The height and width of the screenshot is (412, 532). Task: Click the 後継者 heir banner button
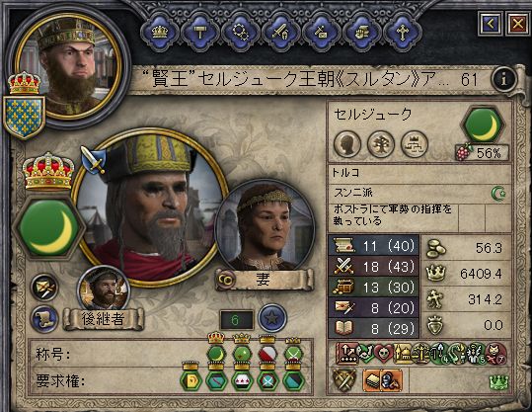(x=103, y=318)
